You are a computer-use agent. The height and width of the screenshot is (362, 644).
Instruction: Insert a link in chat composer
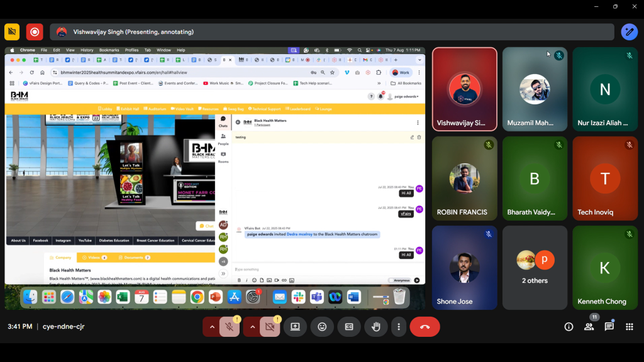pos(284,280)
